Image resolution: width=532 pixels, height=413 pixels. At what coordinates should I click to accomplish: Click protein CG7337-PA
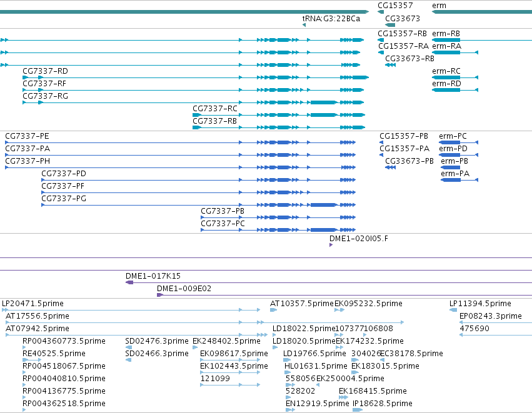pyautogui.click(x=28, y=149)
